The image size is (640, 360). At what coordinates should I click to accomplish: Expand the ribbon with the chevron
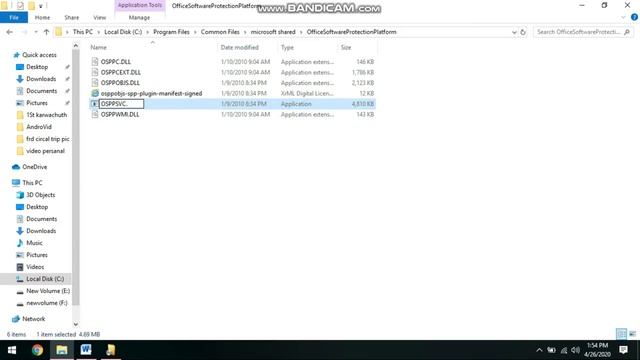click(623, 17)
